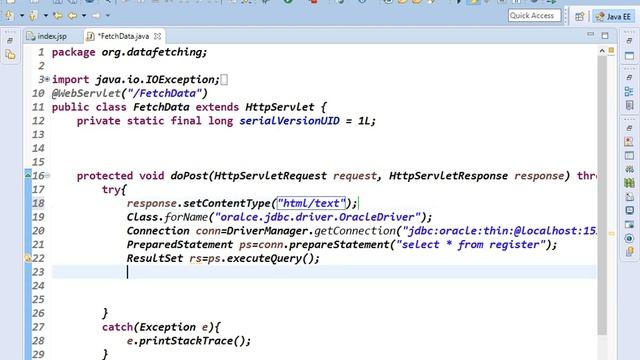Click HttpServlet in the extends clause
640x360 pixels.
click(280, 107)
